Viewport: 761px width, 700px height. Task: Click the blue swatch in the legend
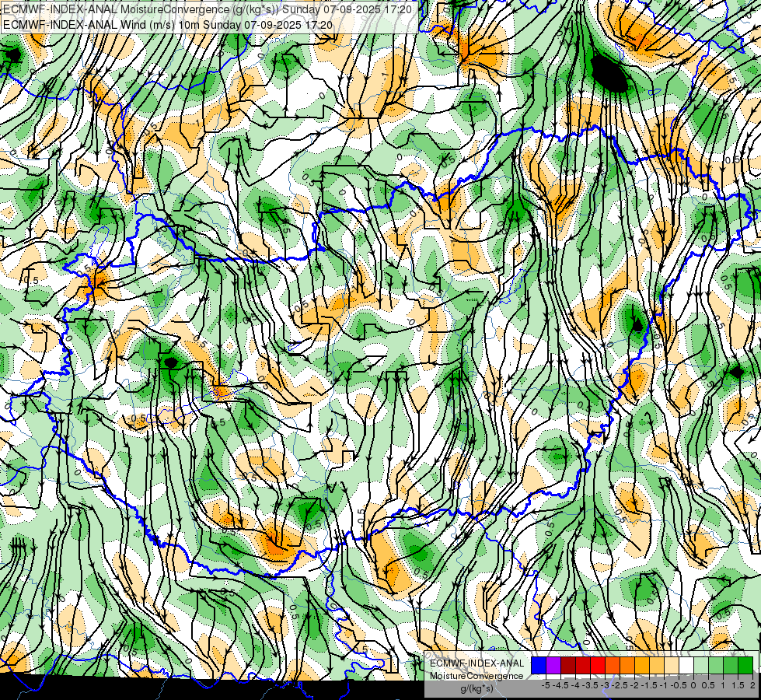point(539,666)
